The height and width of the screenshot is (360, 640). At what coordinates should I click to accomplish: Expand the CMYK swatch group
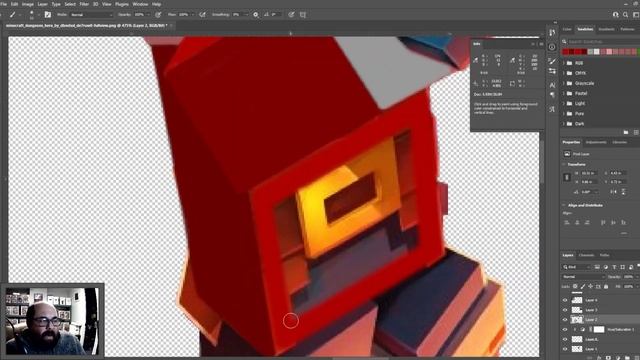tap(564, 73)
